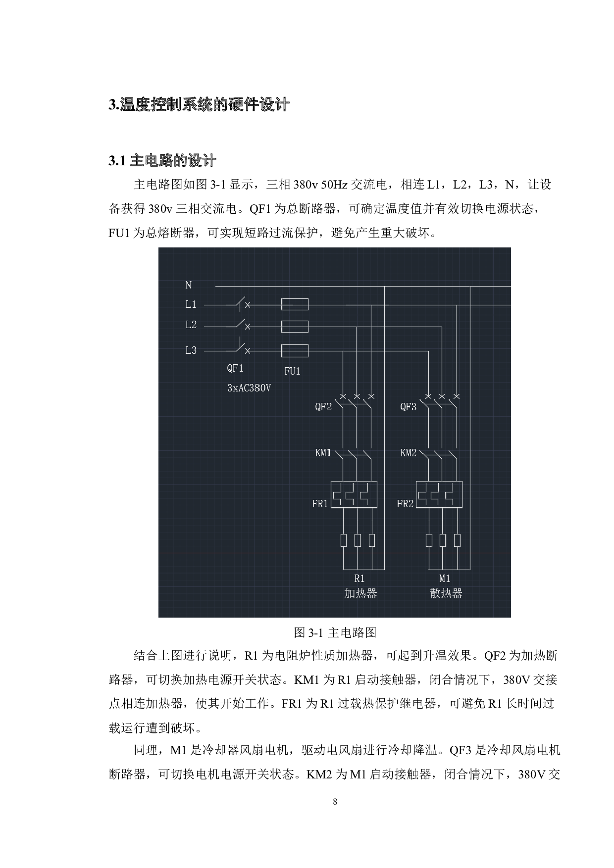The image size is (614, 868).
Task: Click the L1 circuit breaker switch symbol
Action: point(240,304)
